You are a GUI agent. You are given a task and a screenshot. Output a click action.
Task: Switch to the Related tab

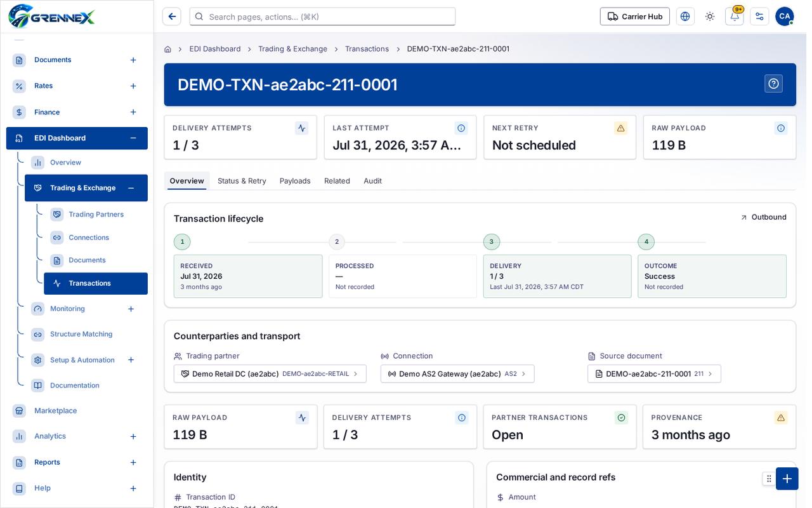337,181
